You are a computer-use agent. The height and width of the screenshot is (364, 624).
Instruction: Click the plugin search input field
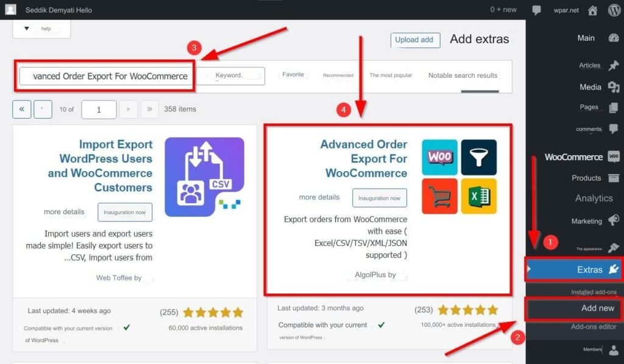pyautogui.click(x=105, y=76)
